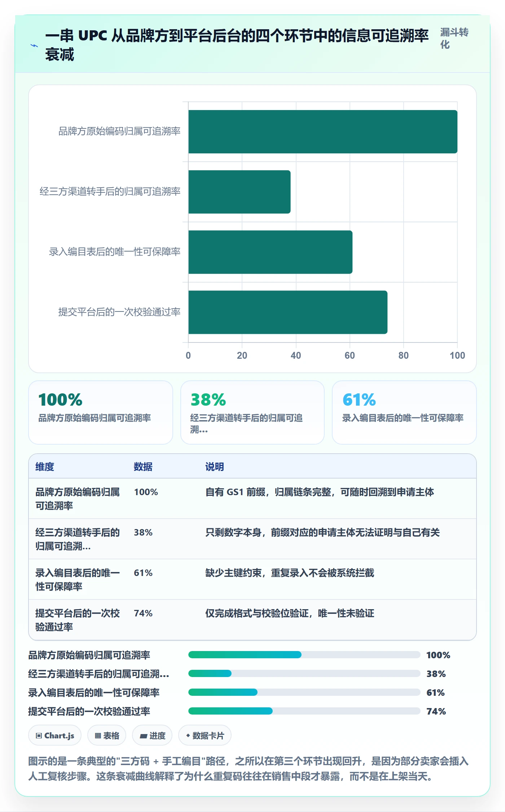Select the chart bar for 提交平台后的一次校验通过率
Screen dimensions: 505x812
point(288,312)
